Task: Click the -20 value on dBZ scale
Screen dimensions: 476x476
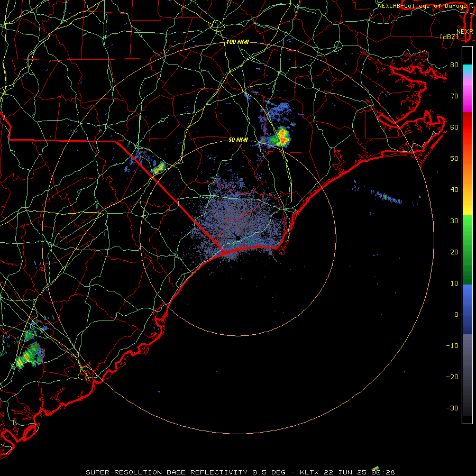Action: coord(452,377)
